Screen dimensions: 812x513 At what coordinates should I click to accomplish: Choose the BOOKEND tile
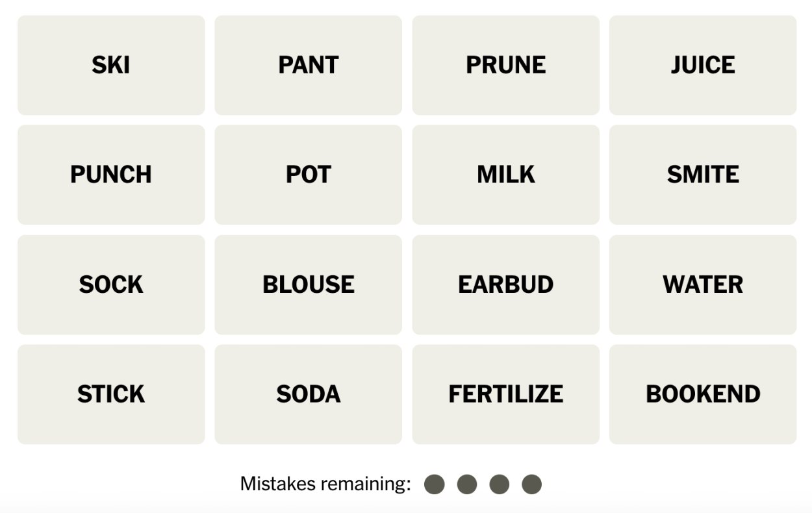pyautogui.click(x=703, y=394)
